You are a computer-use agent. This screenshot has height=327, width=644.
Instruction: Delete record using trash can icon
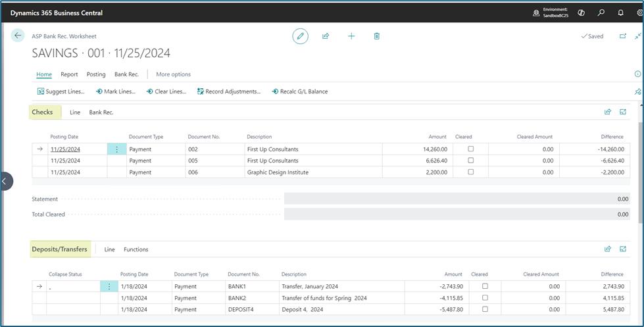pos(377,36)
